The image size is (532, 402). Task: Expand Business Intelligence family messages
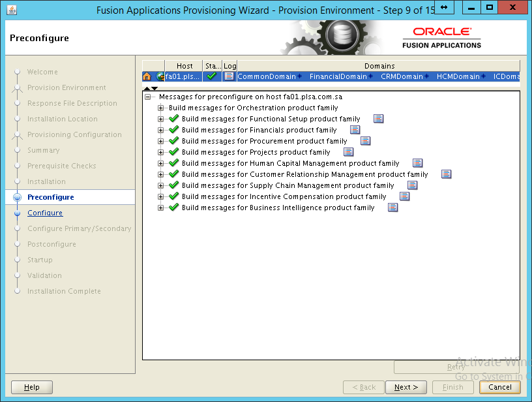point(161,208)
